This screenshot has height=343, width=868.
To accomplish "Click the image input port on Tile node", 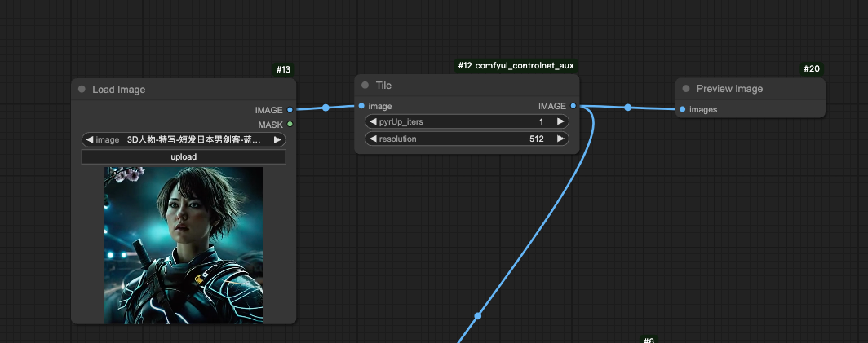I will point(361,106).
